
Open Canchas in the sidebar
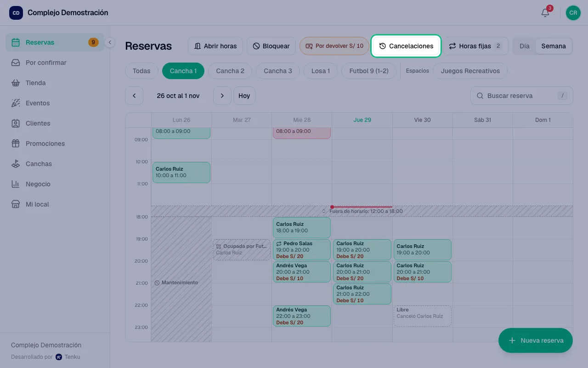click(55, 164)
